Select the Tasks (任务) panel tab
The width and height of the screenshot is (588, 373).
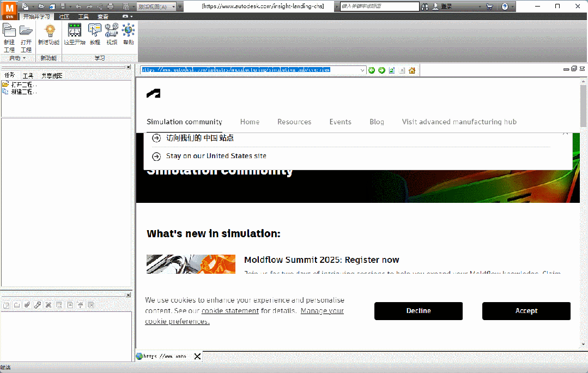[x=9, y=75]
